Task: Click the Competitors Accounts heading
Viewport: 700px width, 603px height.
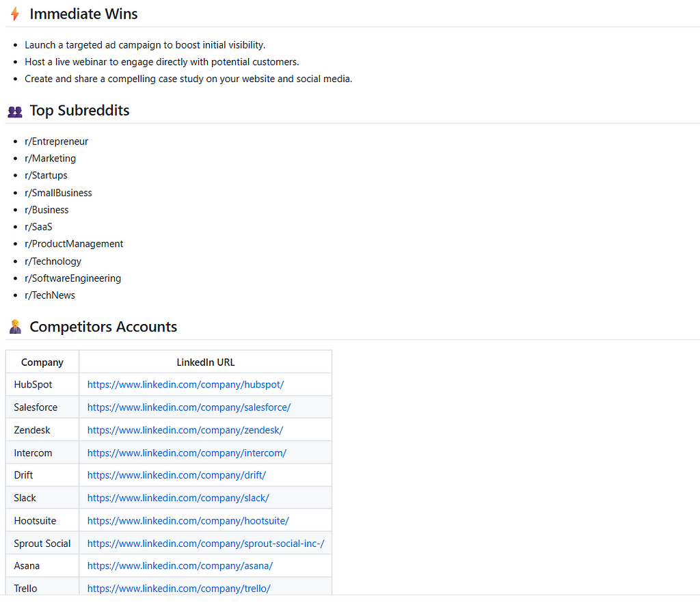Action: pyautogui.click(x=103, y=327)
